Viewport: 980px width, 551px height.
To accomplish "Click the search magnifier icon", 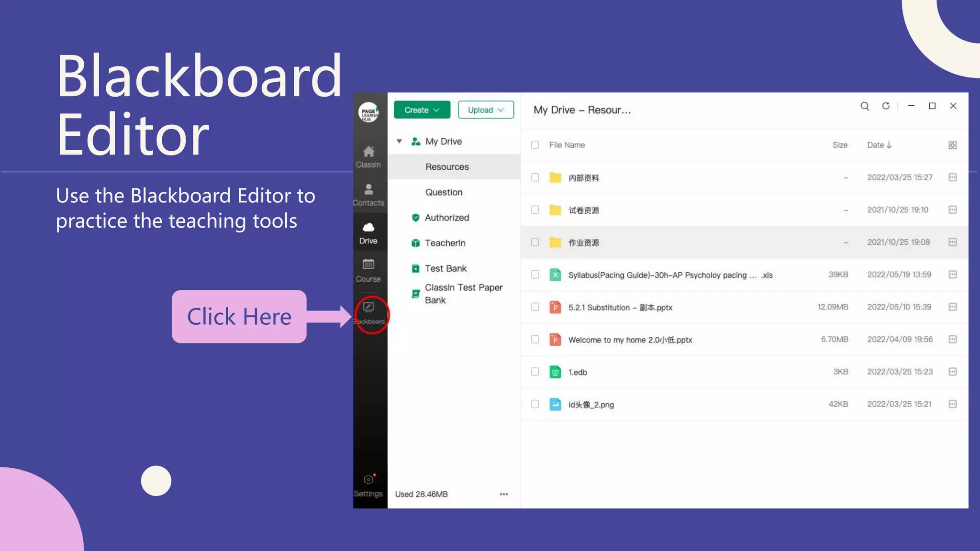I will click(864, 106).
